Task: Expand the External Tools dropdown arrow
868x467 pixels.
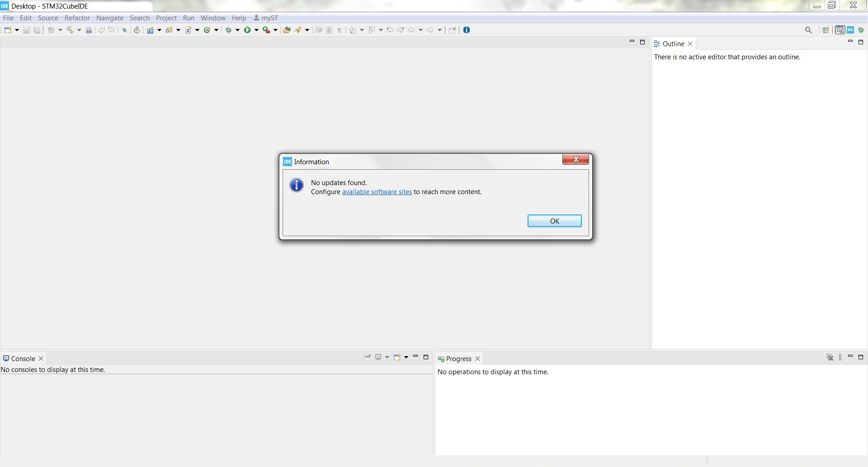Action: click(x=276, y=30)
